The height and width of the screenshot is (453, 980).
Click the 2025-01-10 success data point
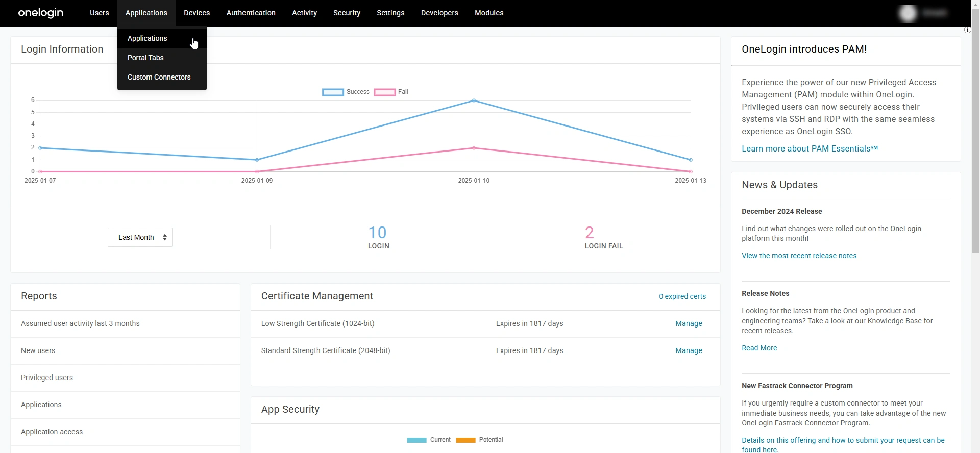pos(474,101)
